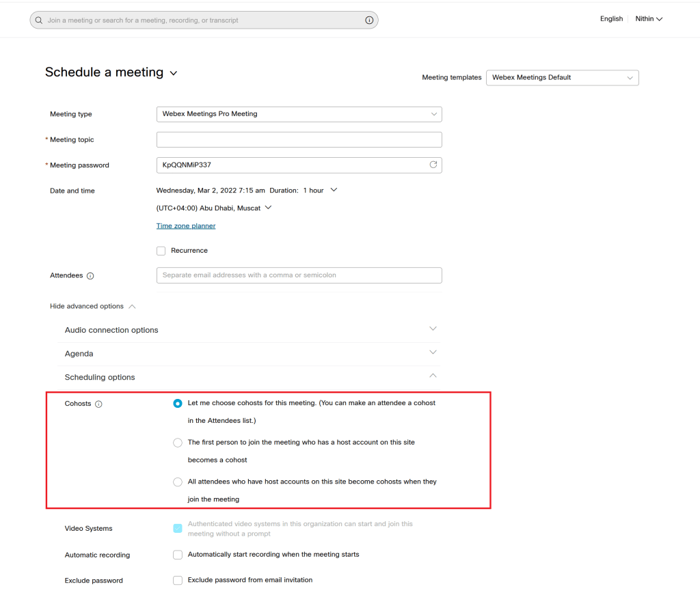Select 'Let me choose cohosts' radio option
The width and height of the screenshot is (700, 595).
point(178,403)
